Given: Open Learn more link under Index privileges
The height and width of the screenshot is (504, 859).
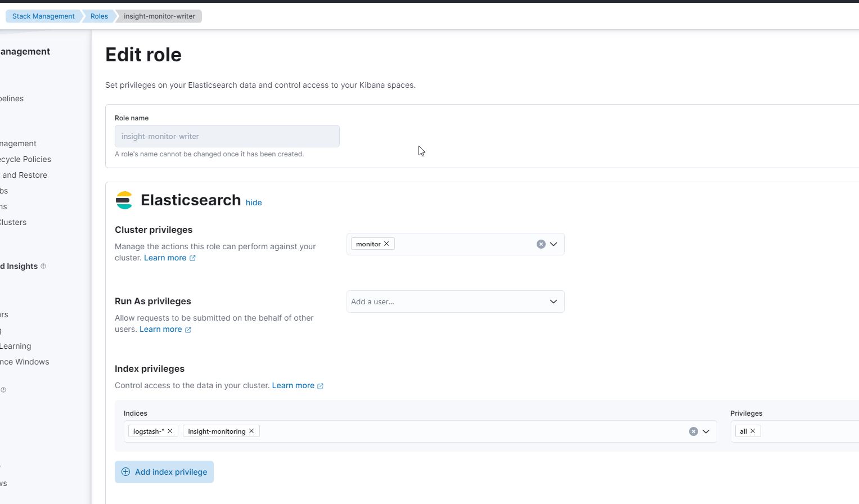Looking at the screenshot, I should (294, 385).
